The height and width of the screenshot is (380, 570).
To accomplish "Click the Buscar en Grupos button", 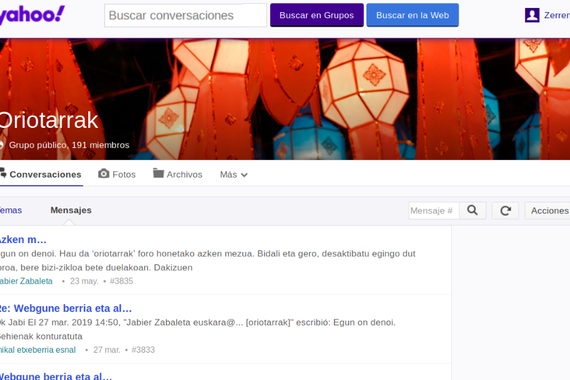I will pos(317,15).
